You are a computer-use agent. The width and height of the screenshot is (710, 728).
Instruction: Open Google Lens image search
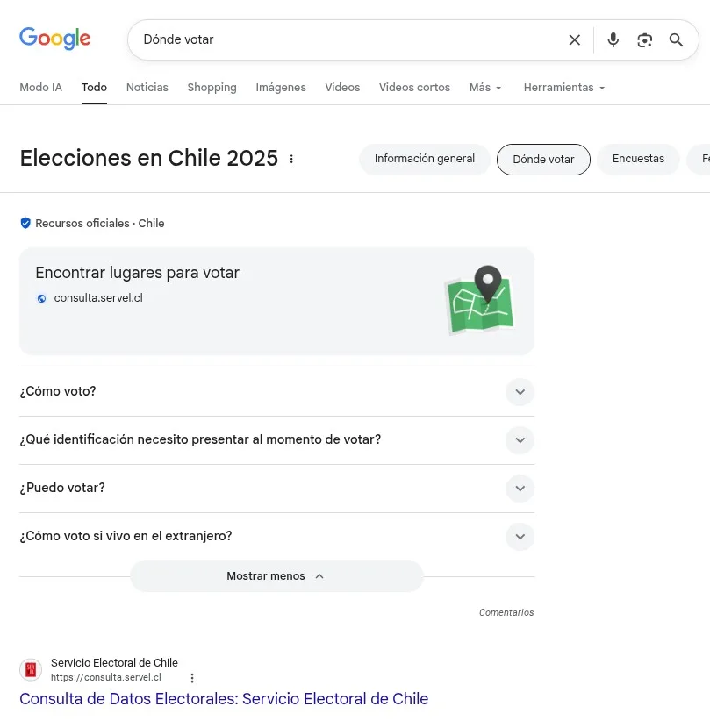(x=645, y=39)
